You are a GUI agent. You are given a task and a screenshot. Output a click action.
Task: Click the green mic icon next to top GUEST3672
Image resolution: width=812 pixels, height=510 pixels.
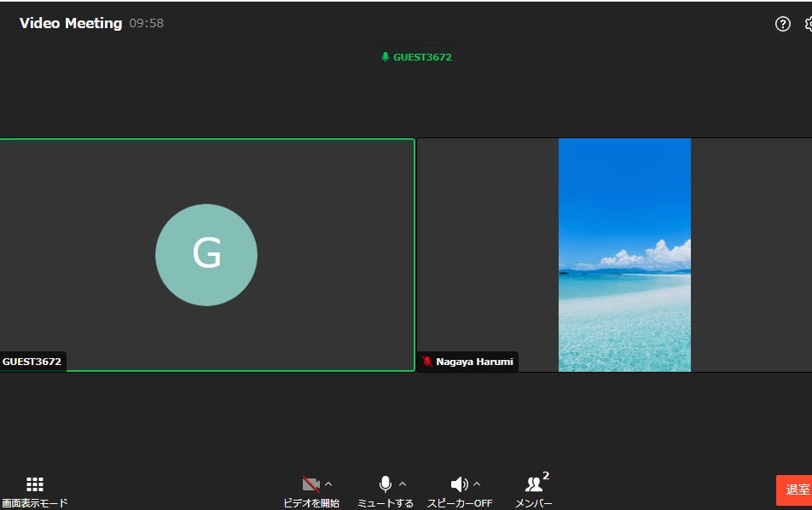(x=385, y=57)
